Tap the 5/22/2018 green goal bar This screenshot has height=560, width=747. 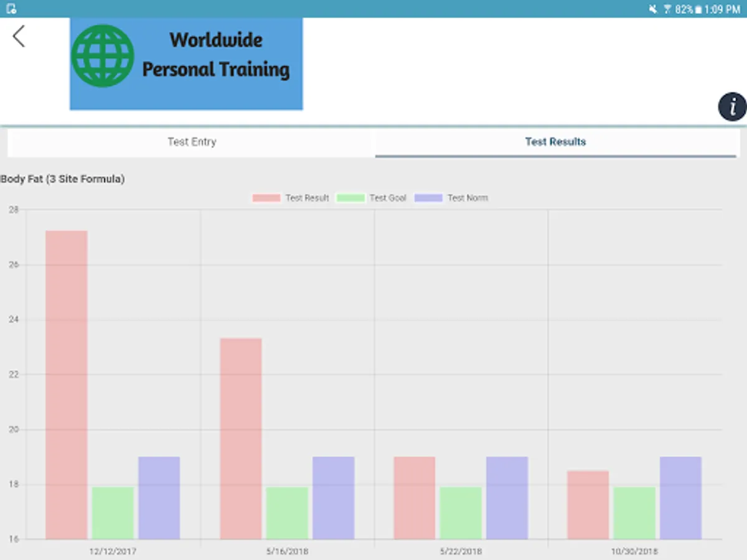(x=461, y=513)
